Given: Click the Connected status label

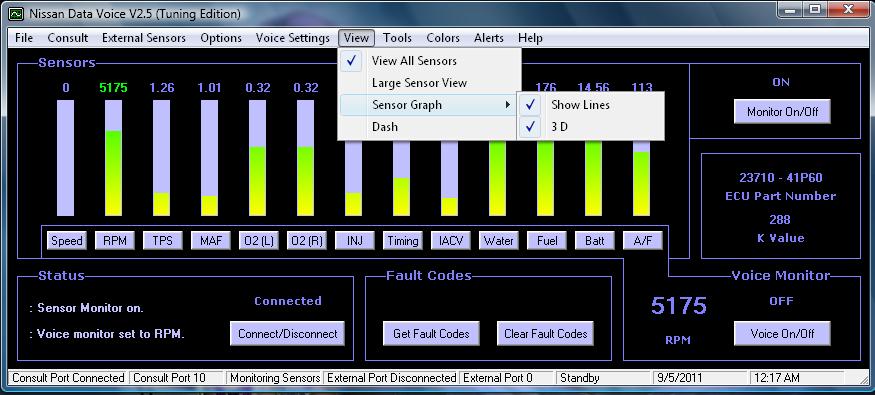Looking at the screenshot, I should click(288, 301).
